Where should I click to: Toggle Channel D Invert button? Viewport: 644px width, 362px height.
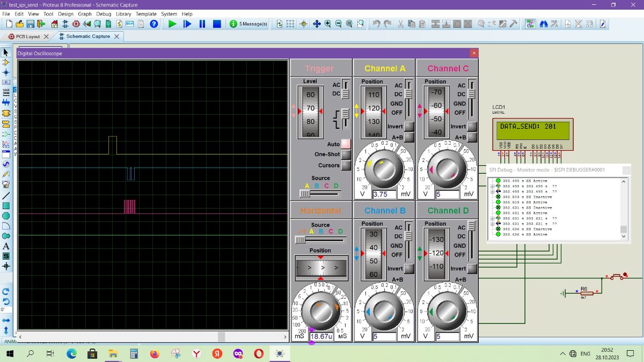(472, 269)
